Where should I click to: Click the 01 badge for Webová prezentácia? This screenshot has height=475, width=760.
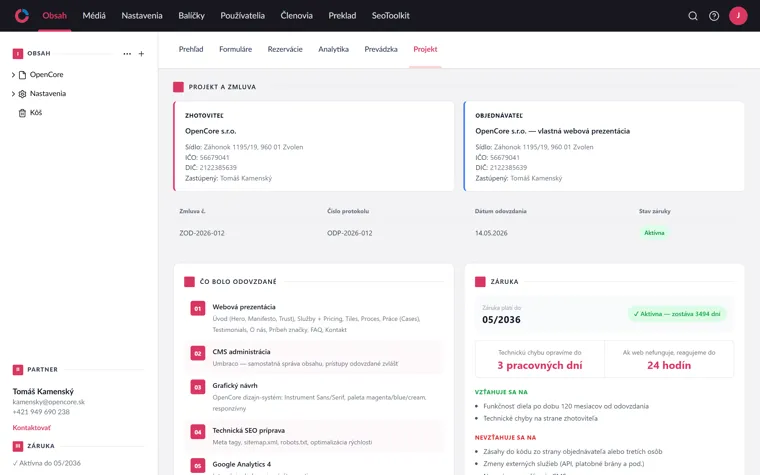coord(198,308)
